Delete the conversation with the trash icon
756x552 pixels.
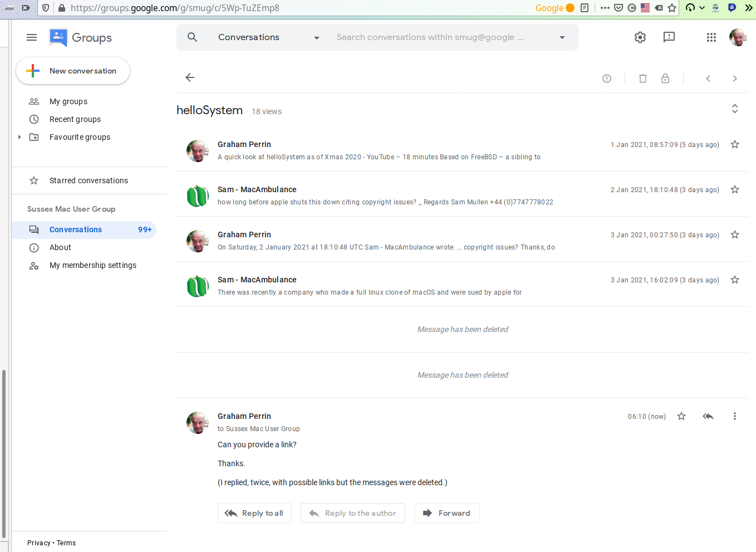click(643, 79)
